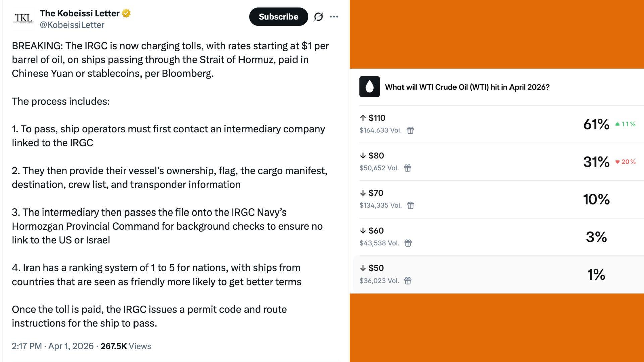Screen dimensions: 644x362
Task: Click the 267.5K Views count
Action: pos(125,346)
